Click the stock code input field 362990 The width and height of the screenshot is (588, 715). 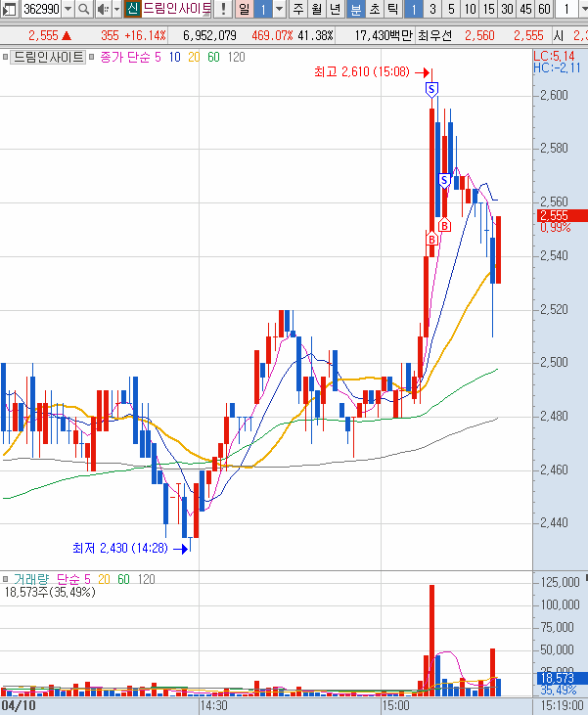coord(40,10)
